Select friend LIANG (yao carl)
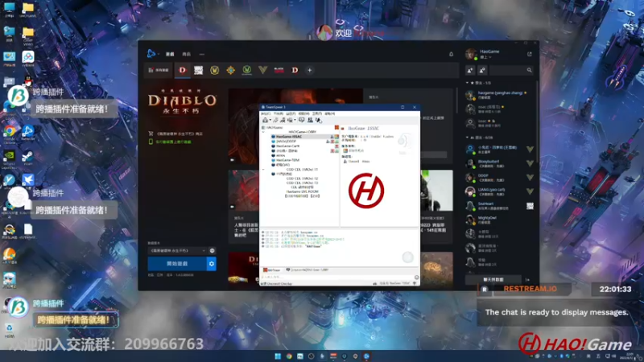This screenshot has height=362, width=644. pos(499,191)
